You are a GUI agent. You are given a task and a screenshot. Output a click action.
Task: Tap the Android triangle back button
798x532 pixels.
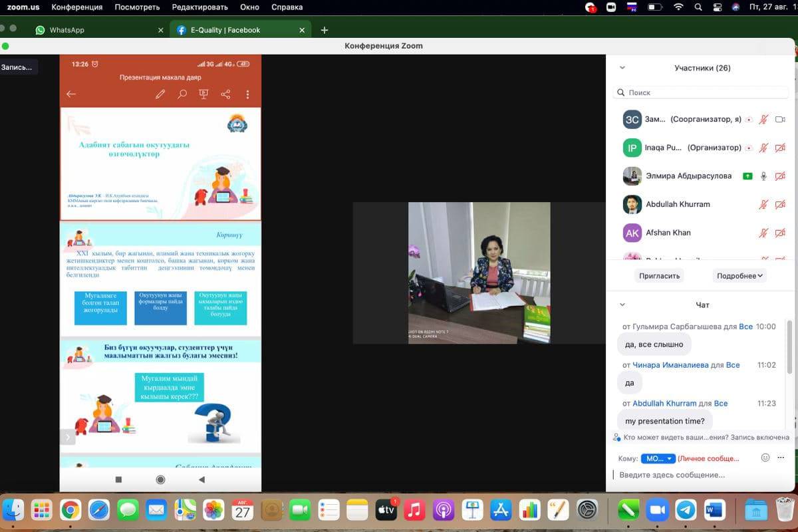click(201, 479)
